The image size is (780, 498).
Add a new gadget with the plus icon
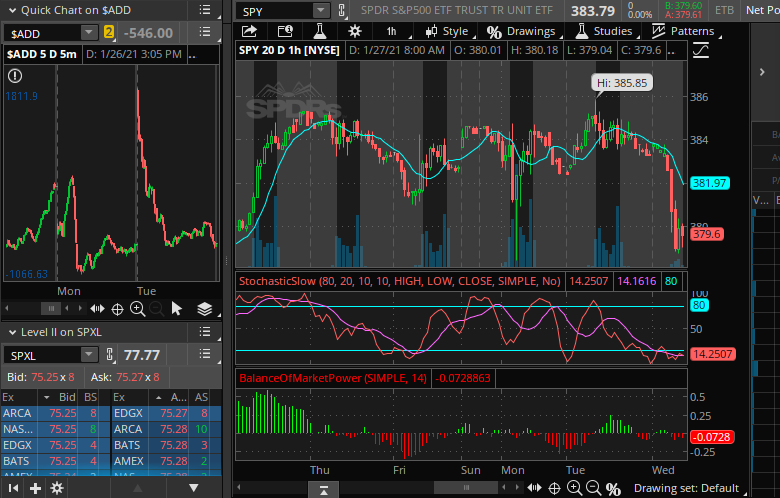pos(35,489)
